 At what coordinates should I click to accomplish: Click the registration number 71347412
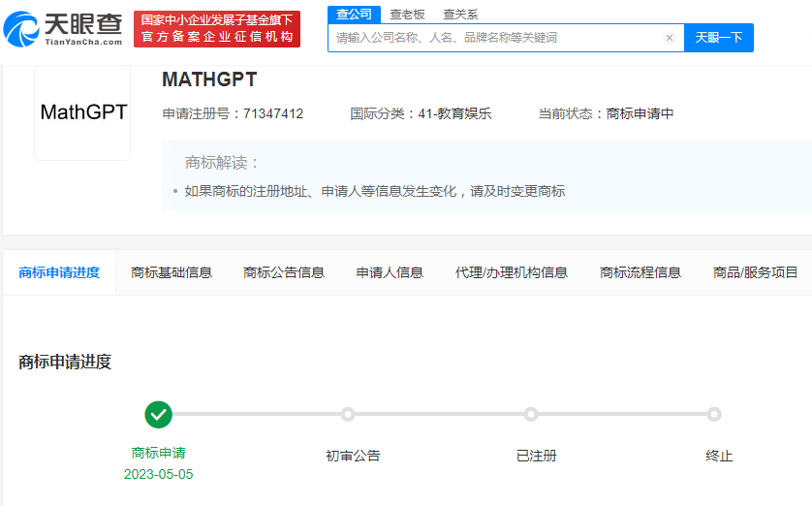coord(273,113)
